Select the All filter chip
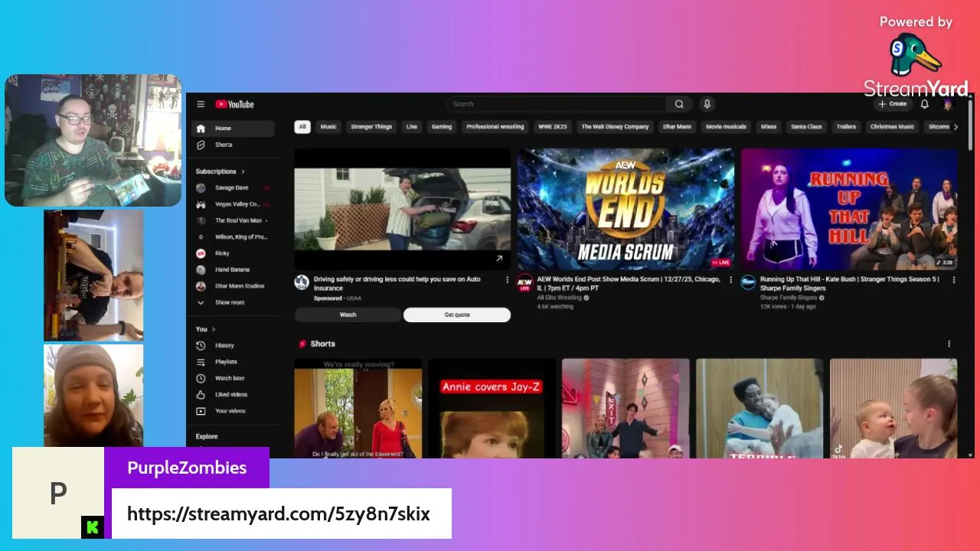This screenshot has width=980, height=551. pos(302,127)
